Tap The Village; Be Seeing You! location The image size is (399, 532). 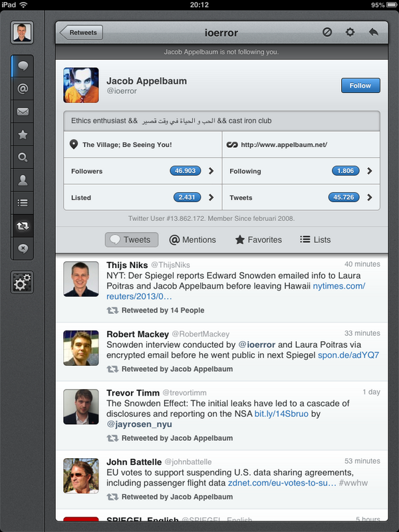[x=127, y=145]
